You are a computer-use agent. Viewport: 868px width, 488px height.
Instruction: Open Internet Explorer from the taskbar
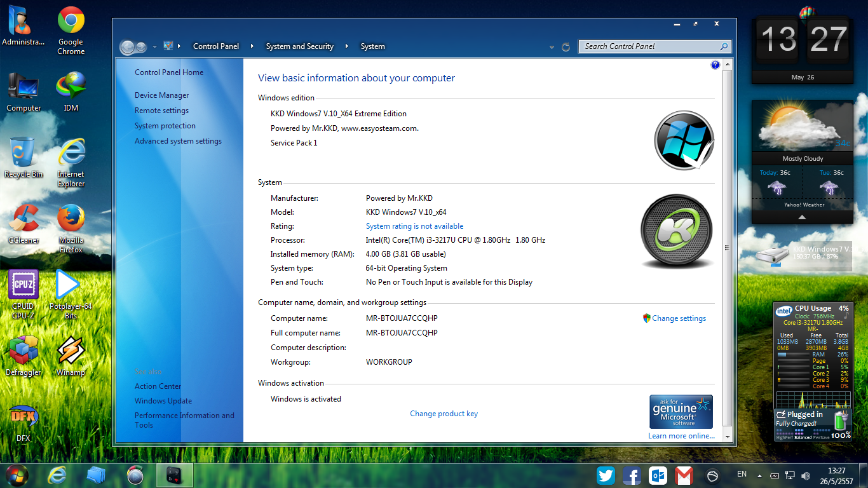point(58,475)
